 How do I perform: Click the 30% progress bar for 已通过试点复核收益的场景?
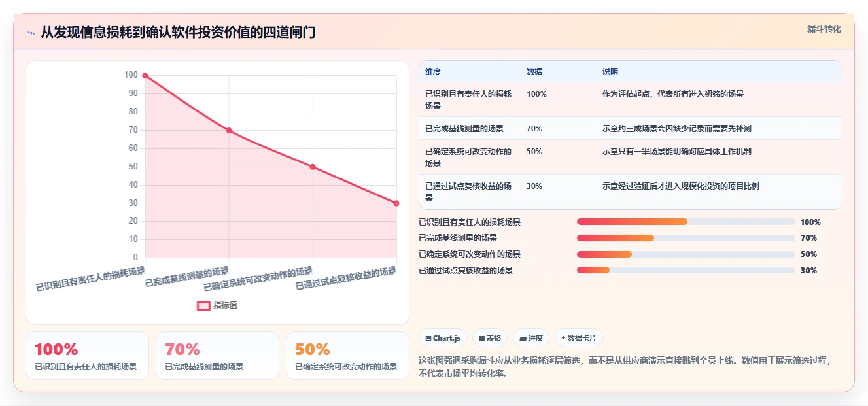click(686, 270)
